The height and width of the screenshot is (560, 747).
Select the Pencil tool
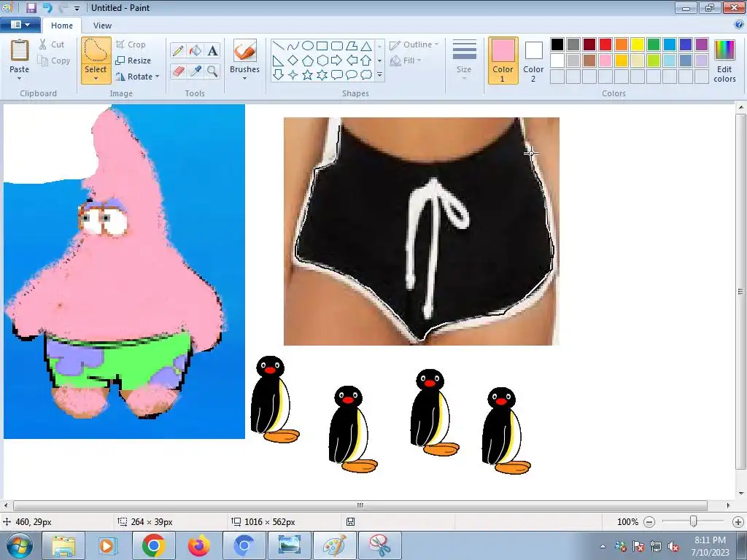pyautogui.click(x=178, y=50)
